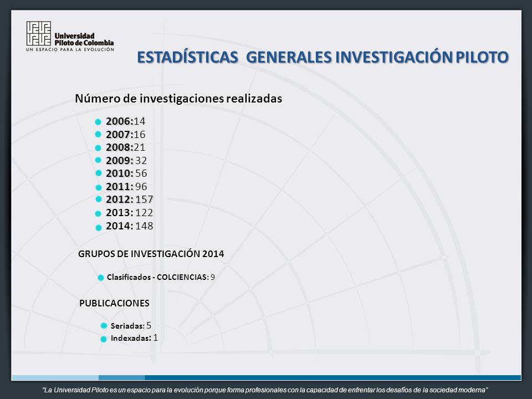Viewport: 532px width, 399px height.
Task: Click the 'GRUPOS DE INVESTIGACIÓN 2014' heading
Action: coord(151,254)
